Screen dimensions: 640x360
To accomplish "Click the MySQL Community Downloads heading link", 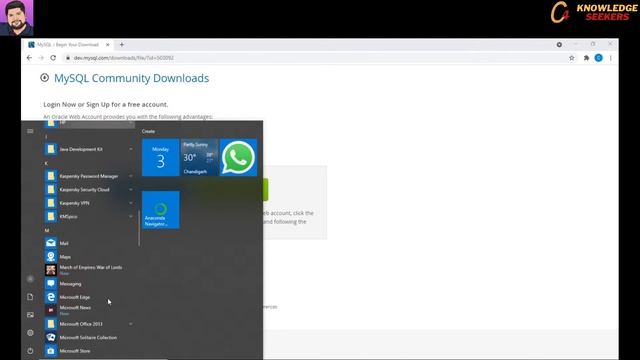I will tap(131, 78).
